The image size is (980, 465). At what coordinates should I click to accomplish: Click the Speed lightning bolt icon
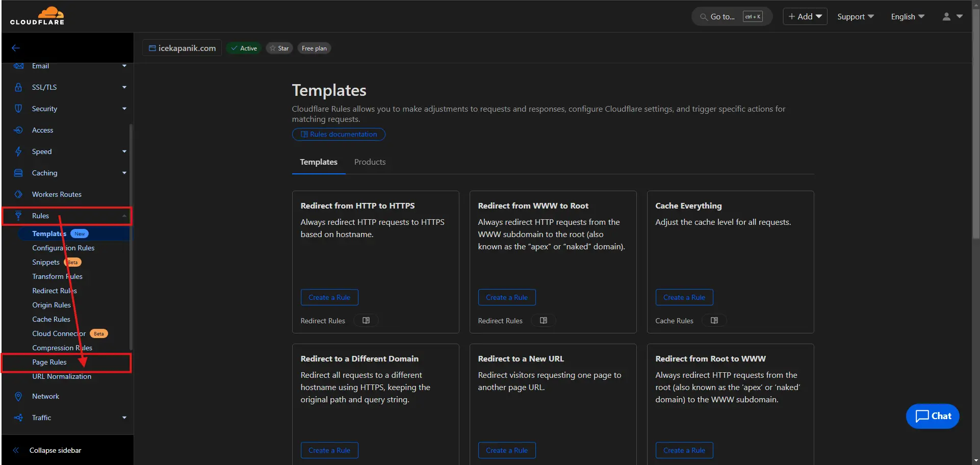pos(18,151)
